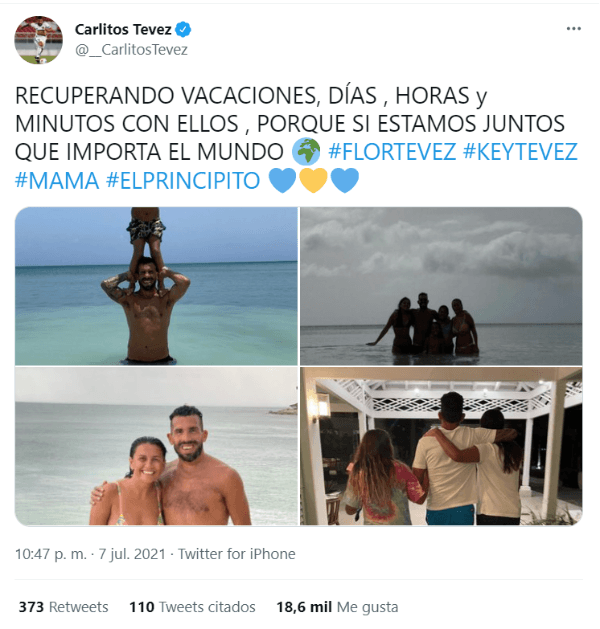This screenshot has height=629, width=600.
Task: Open the three-dot more options menu
Action: (574, 28)
